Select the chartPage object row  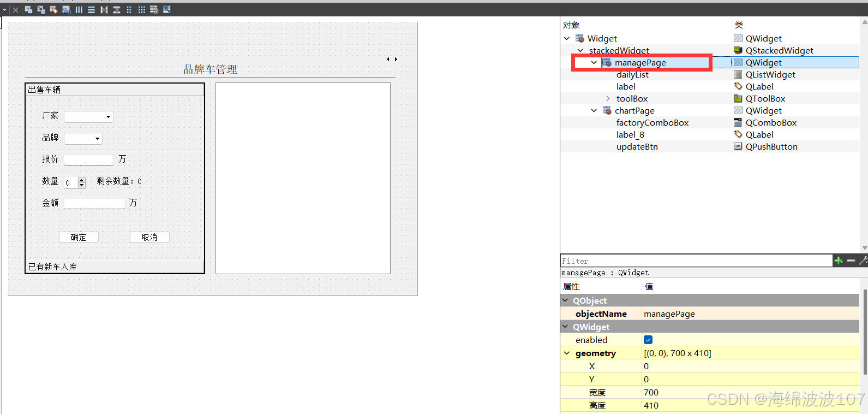click(634, 110)
